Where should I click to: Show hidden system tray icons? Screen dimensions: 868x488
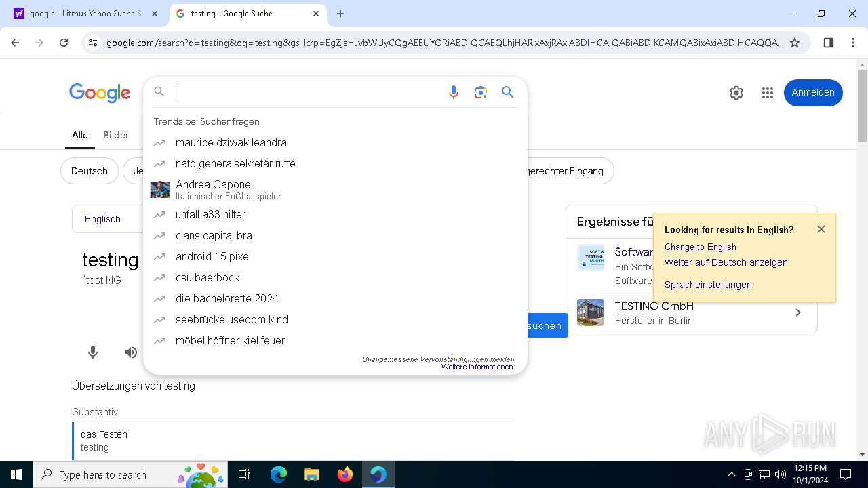[731, 474]
